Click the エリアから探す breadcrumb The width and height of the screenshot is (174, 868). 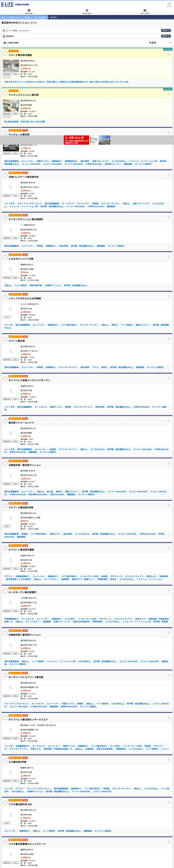pos(40,17)
